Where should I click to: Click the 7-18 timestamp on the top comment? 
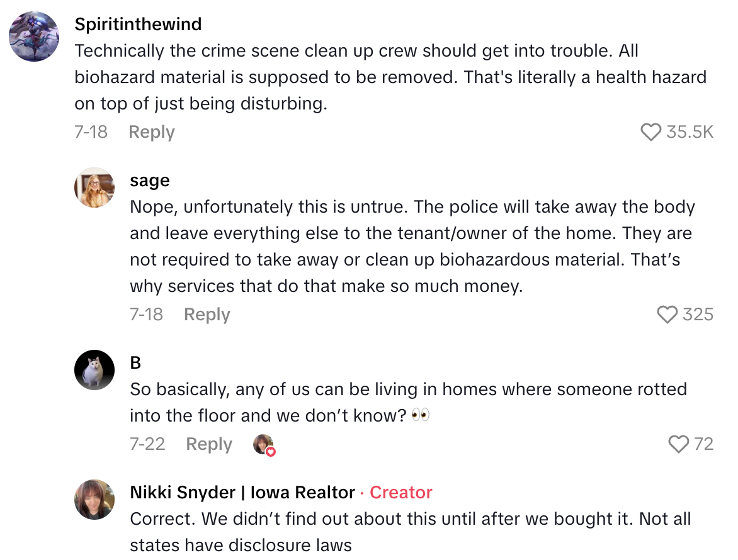pyautogui.click(x=92, y=132)
